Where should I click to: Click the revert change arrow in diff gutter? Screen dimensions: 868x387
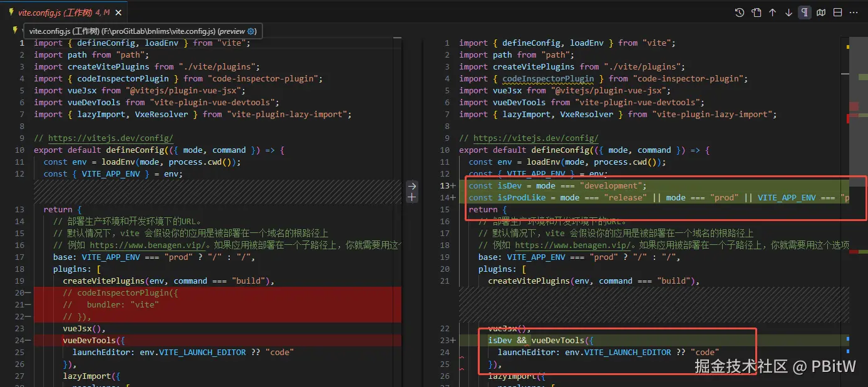coord(411,186)
